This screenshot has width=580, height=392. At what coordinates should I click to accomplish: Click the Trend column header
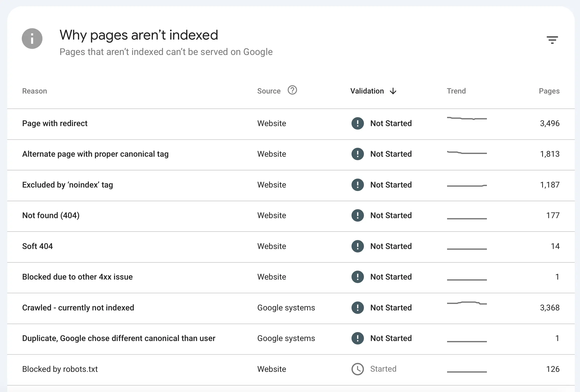[x=456, y=91]
